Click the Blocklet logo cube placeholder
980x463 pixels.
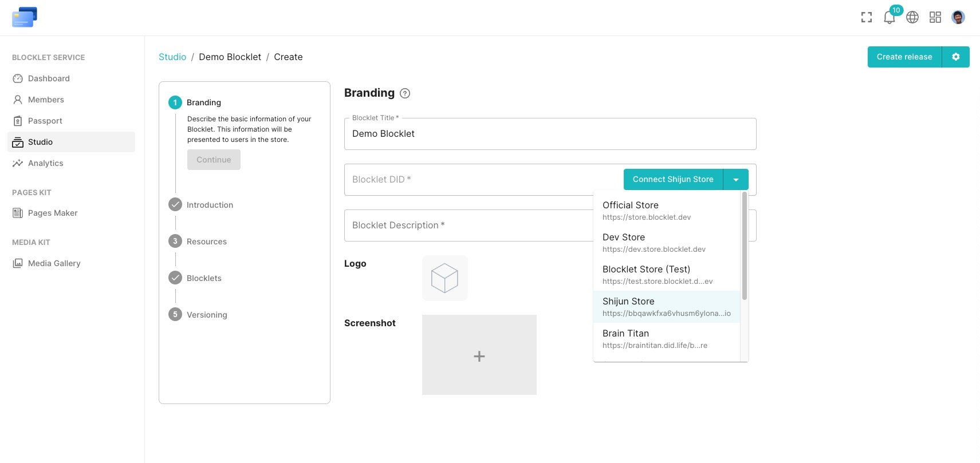pos(445,278)
